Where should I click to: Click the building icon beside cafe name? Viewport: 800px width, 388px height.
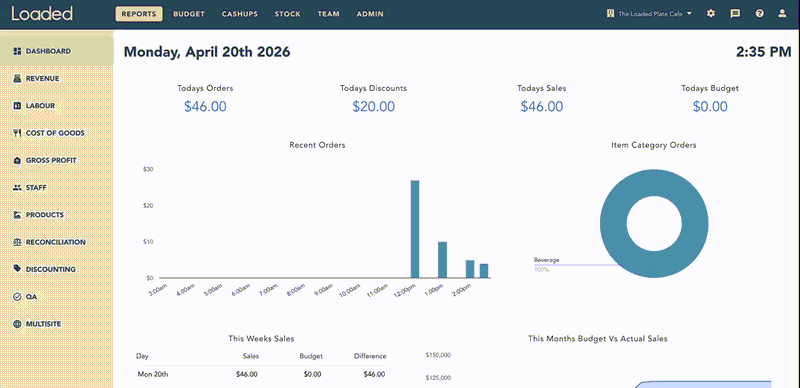(610, 14)
